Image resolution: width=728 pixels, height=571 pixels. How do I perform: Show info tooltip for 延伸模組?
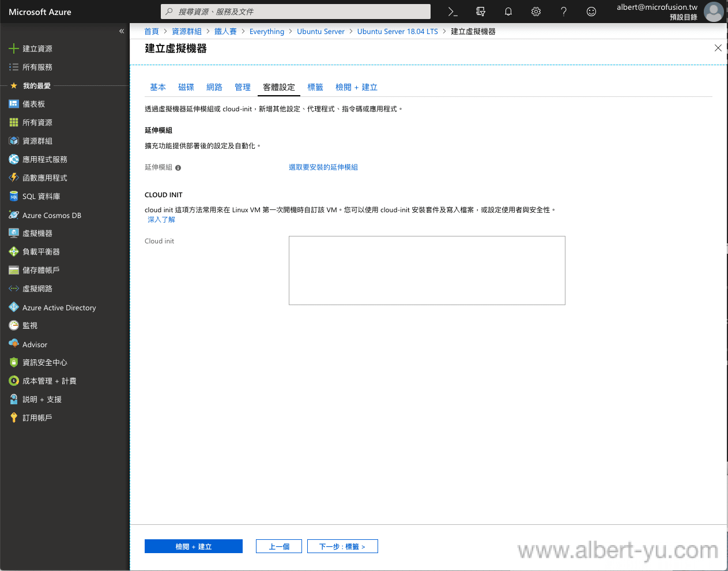point(178,168)
